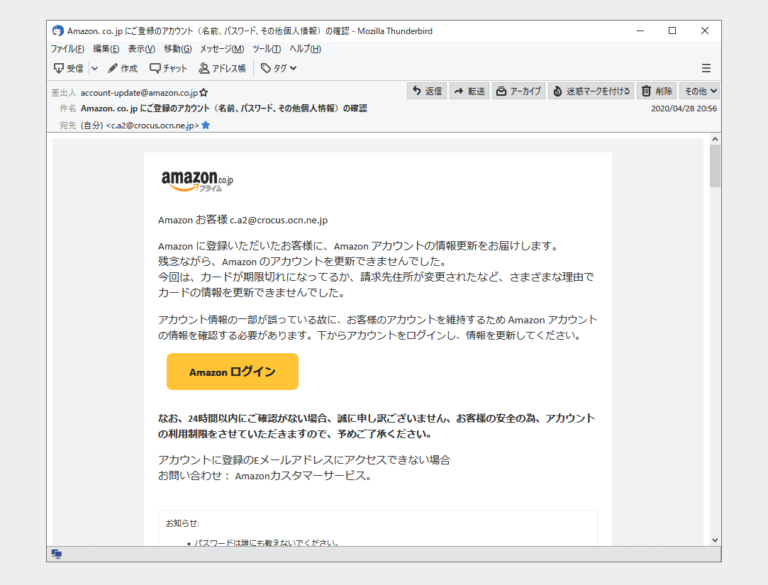Viewport: 768px width, 585px height.
Task: Minimize the Thunderbird window
Action: [640, 30]
